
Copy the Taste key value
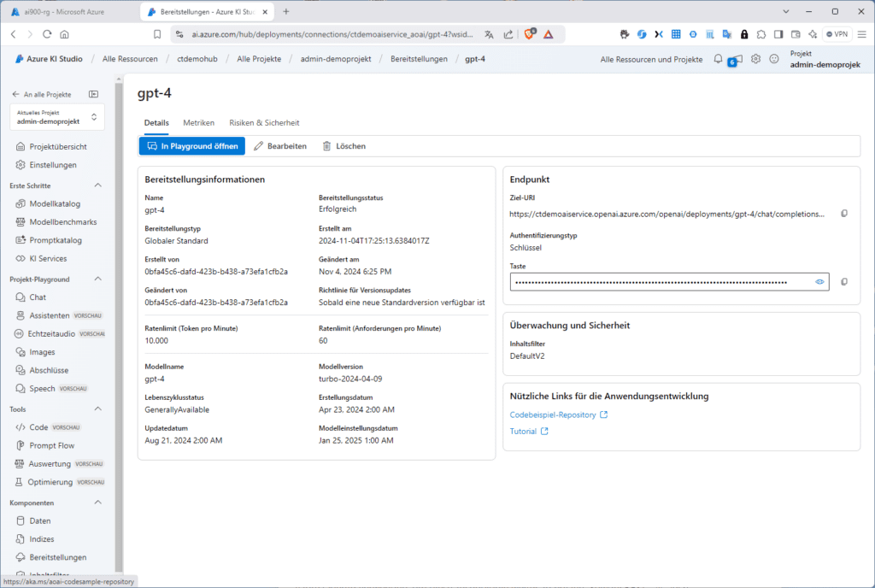point(844,282)
